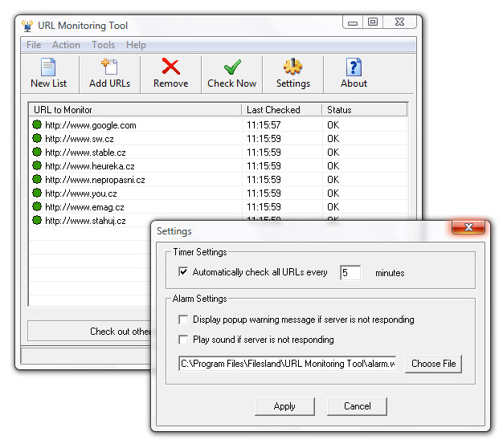Select the http://www.google.com row
503x448 pixels.
pyautogui.click(x=219, y=124)
